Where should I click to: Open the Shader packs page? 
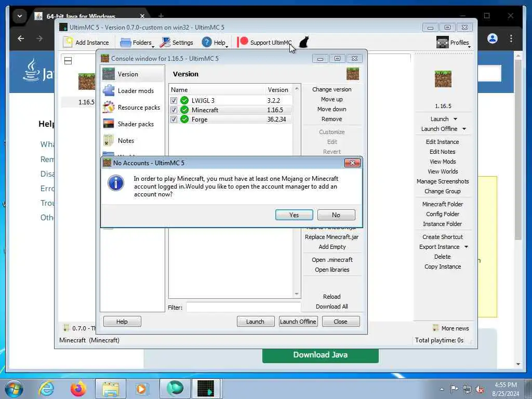132,124
